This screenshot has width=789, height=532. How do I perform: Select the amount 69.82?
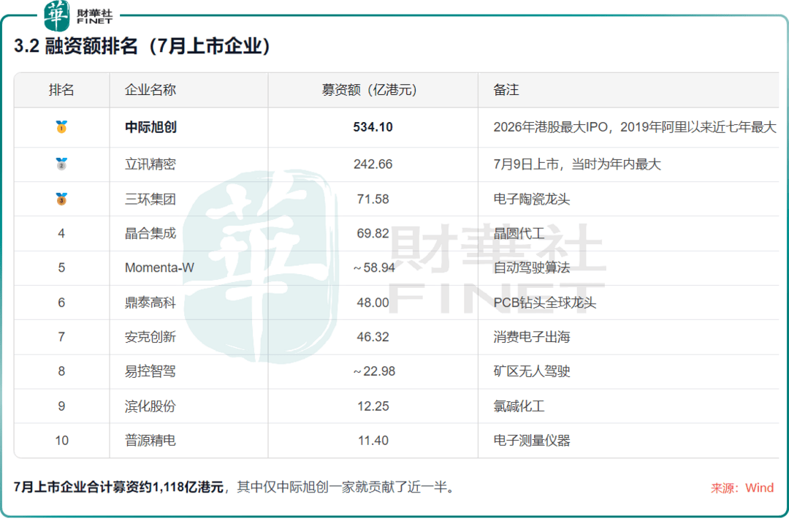point(373,234)
